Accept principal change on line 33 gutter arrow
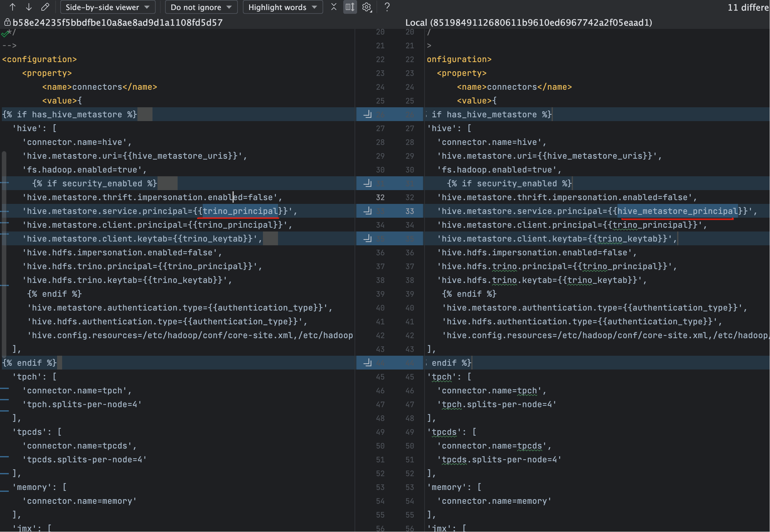The width and height of the screenshot is (770, 532). pos(367,211)
